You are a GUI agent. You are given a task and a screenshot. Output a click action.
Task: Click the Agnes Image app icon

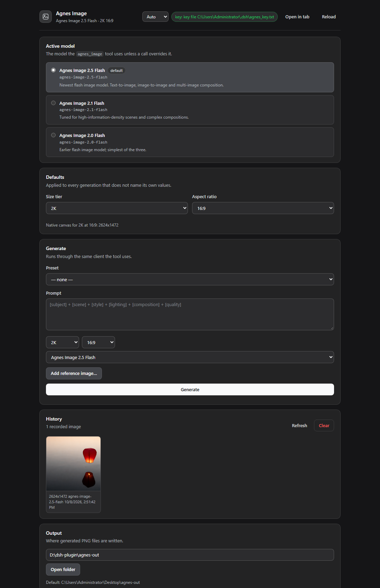coord(46,17)
